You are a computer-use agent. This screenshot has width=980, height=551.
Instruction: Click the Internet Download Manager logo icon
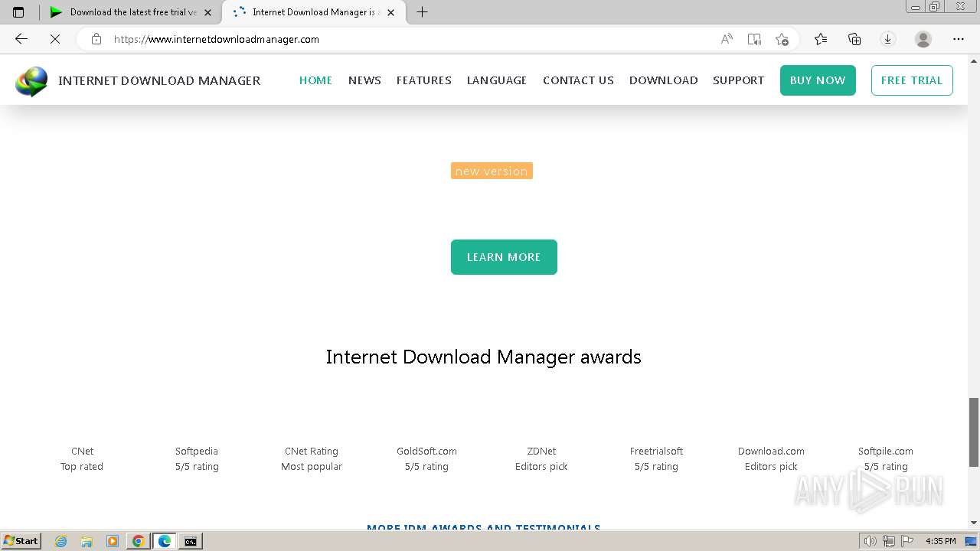[x=31, y=81]
